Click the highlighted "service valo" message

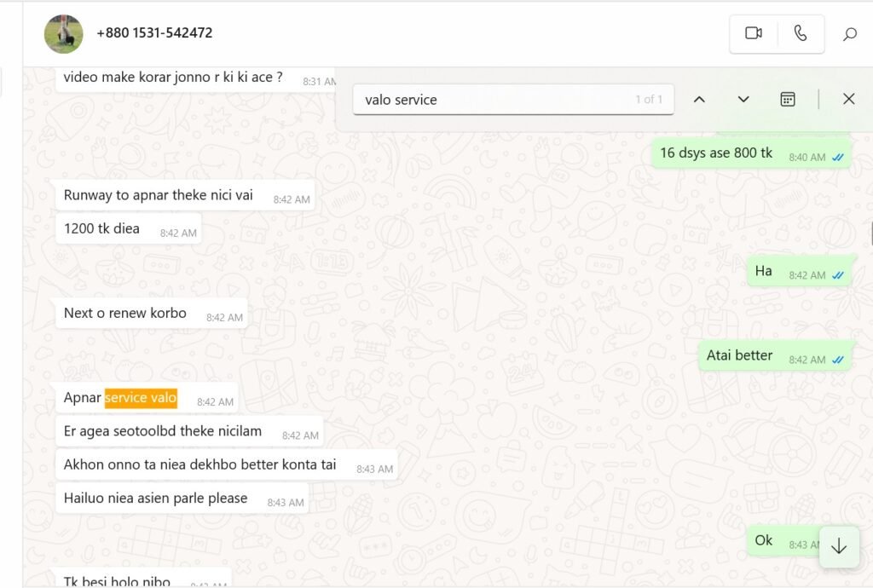point(141,398)
